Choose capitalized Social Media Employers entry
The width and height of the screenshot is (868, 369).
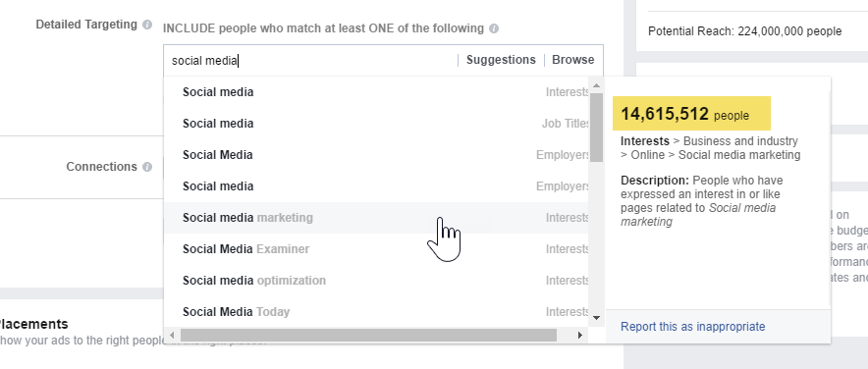pos(376,155)
